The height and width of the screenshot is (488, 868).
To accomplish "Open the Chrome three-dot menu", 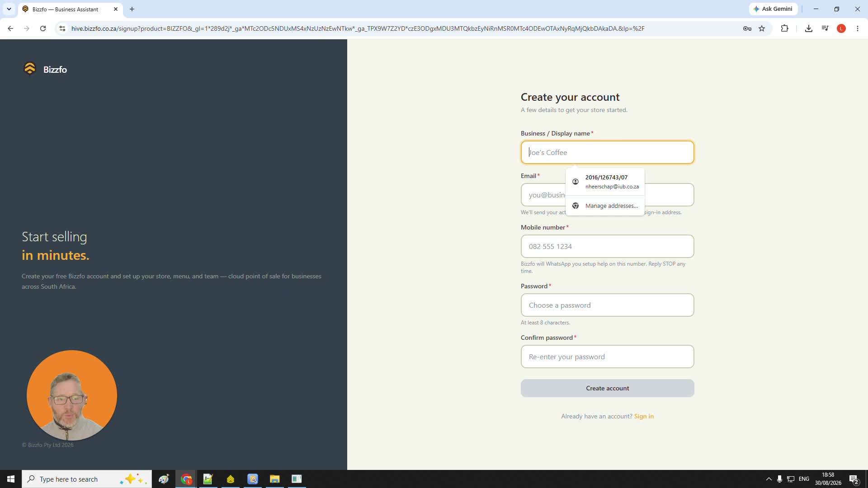I will (x=858, y=28).
